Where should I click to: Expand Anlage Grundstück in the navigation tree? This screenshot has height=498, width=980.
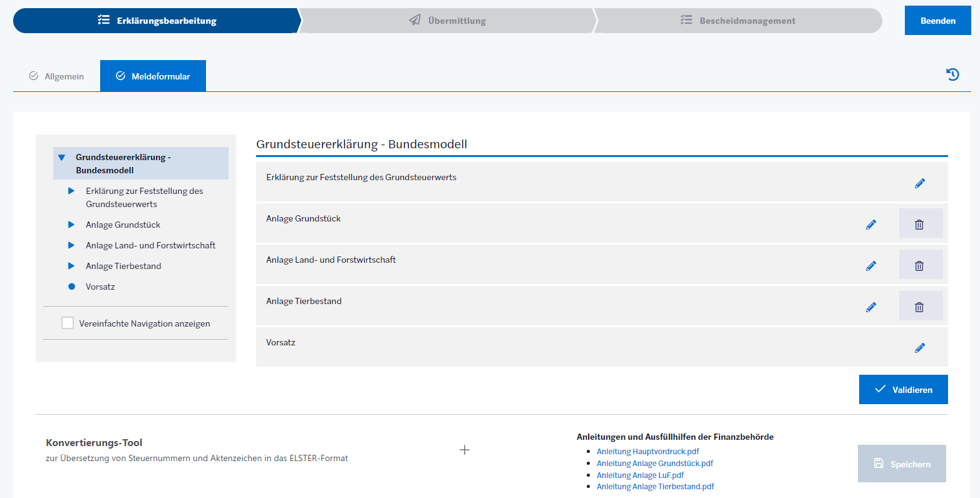(x=71, y=225)
